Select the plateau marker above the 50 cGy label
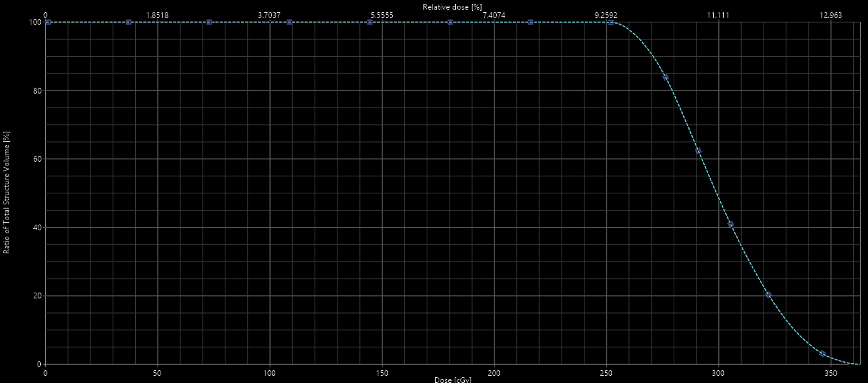868x383 pixels. [x=129, y=22]
